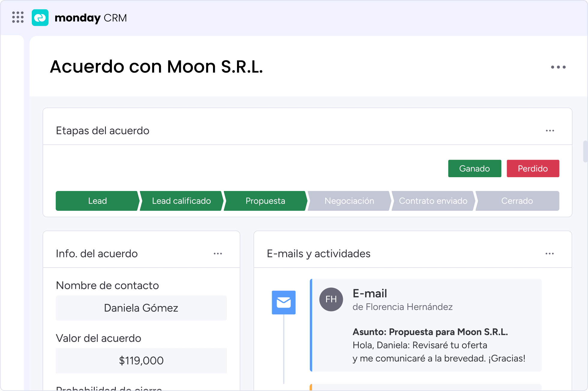This screenshot has width=588, height=391.
Task: Click the monday CRM logo icon
Action: (x=40, y=18)
